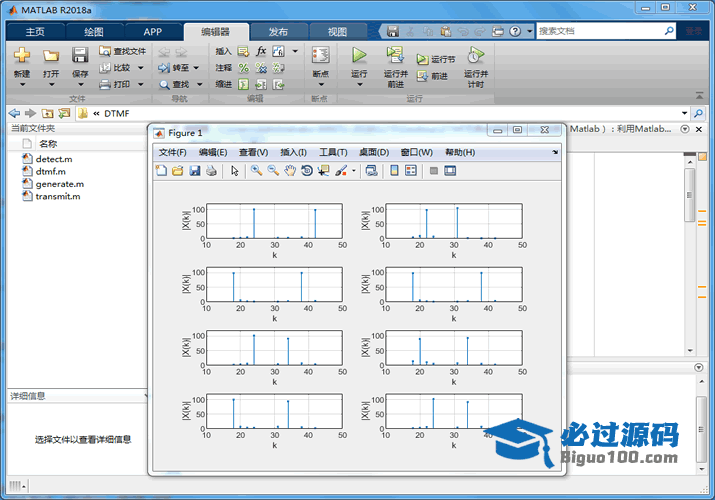This screenshot has width=715, height=500.
Task: Click the Advance (前进) button
Action: point(432,76)
